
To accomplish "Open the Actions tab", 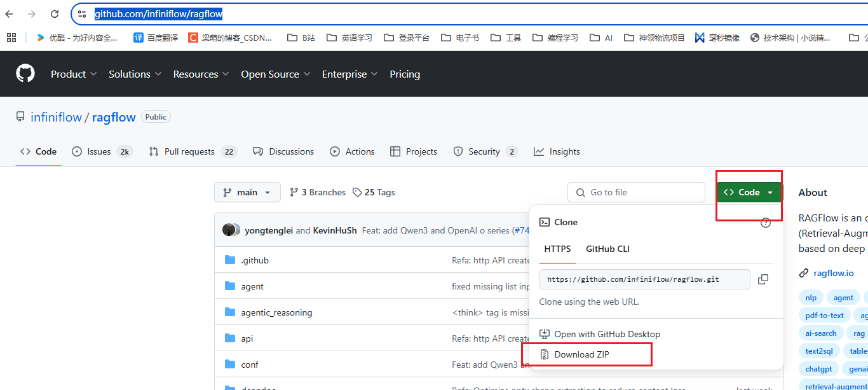I will (352, 151).
